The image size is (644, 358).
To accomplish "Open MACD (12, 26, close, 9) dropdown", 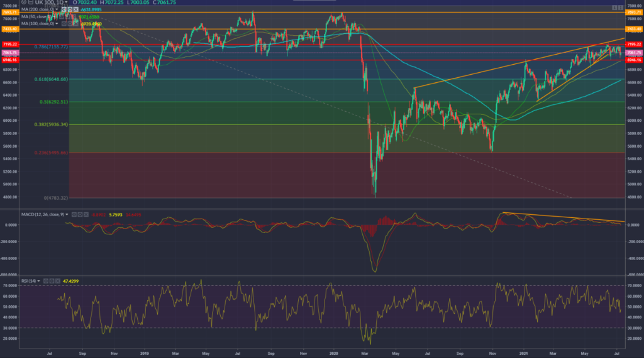I will click(67, 214).
